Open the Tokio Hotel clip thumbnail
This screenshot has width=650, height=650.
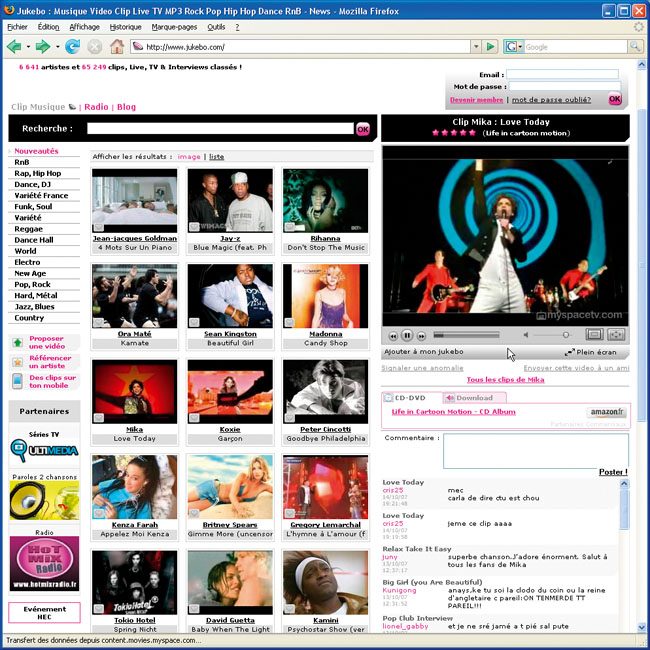[135, 582]
